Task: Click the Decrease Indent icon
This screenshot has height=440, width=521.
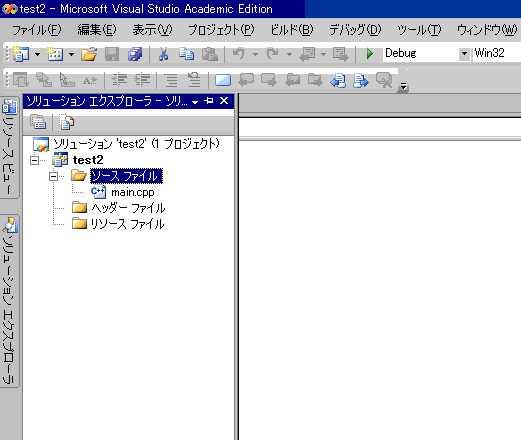Action: pos(119,80)
